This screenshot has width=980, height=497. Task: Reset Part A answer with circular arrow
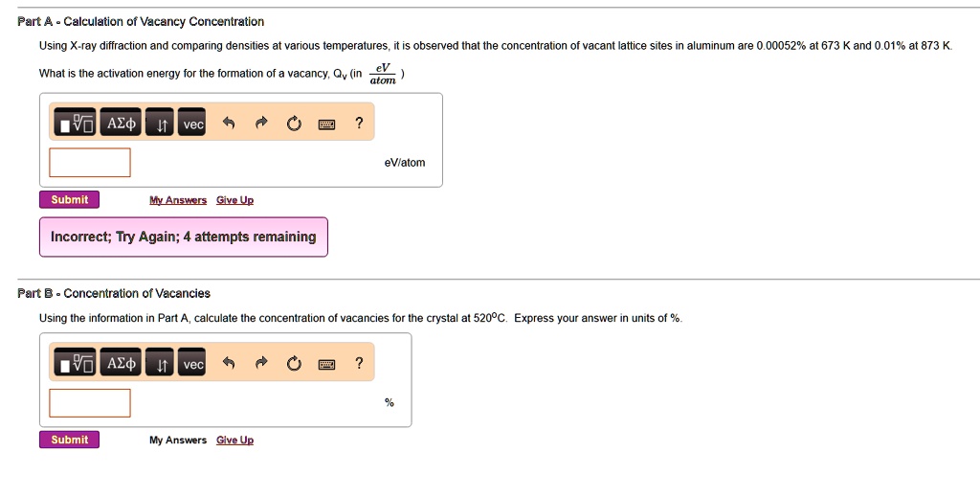[x=294, y=124]
